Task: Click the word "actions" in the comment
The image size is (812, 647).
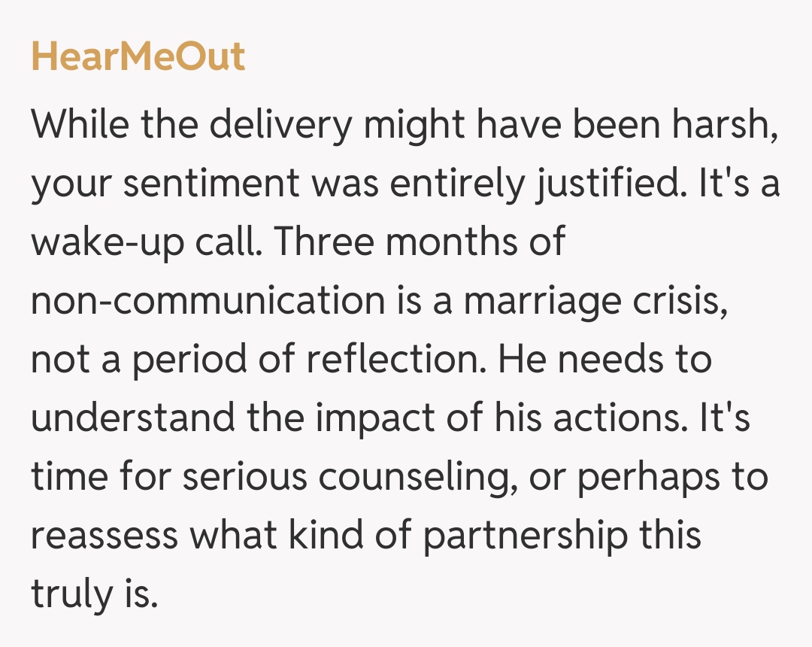Action: [x=618, y=418]
